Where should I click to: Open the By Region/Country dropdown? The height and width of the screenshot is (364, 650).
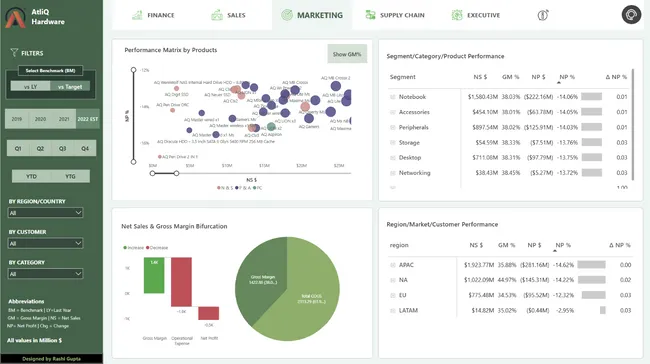(x=45, y=213)
